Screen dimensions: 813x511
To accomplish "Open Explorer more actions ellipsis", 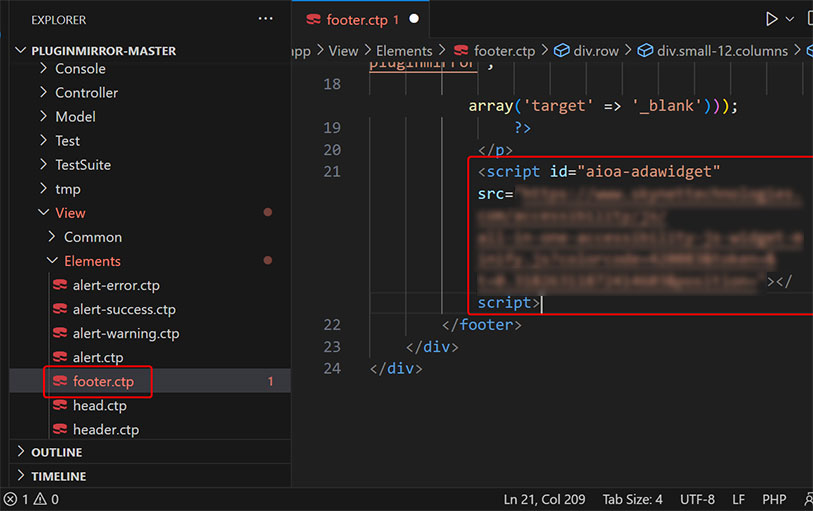I will pos(265,19).
